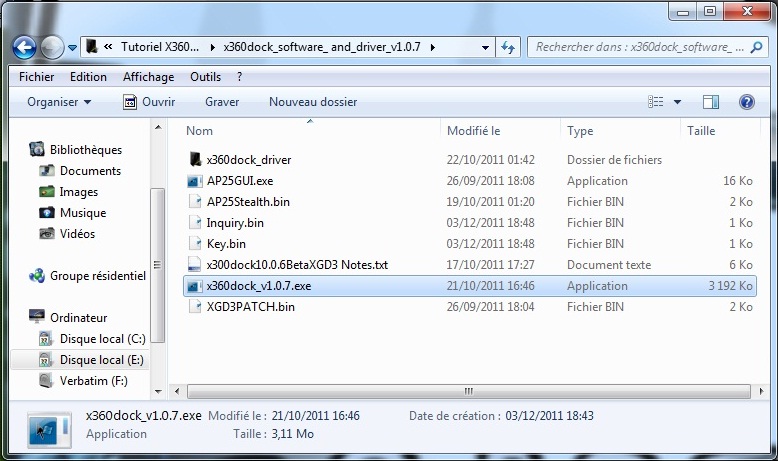Open the Edition menu

pyautogui.click(x=88, y=77)
